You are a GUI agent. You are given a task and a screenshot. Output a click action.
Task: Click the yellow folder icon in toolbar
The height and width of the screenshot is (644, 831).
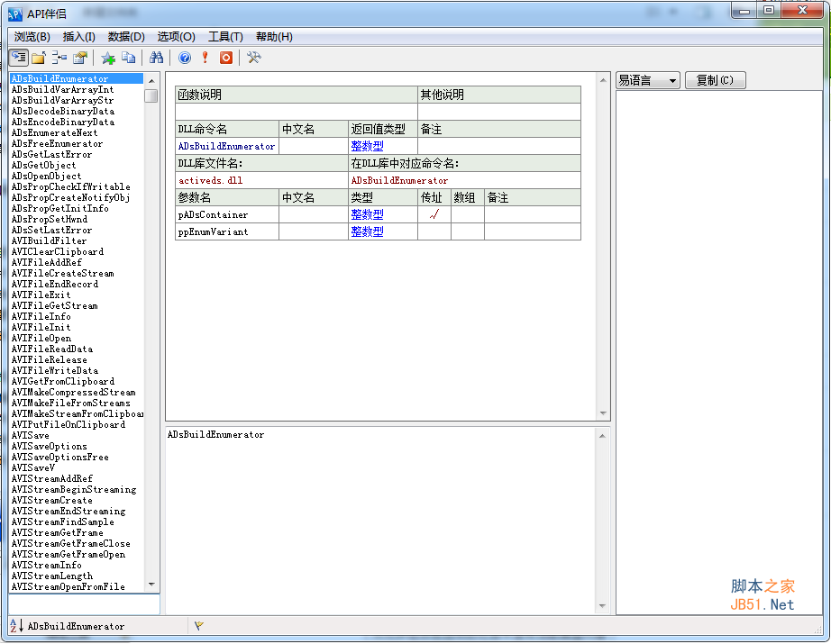click(x=39, y=58)
